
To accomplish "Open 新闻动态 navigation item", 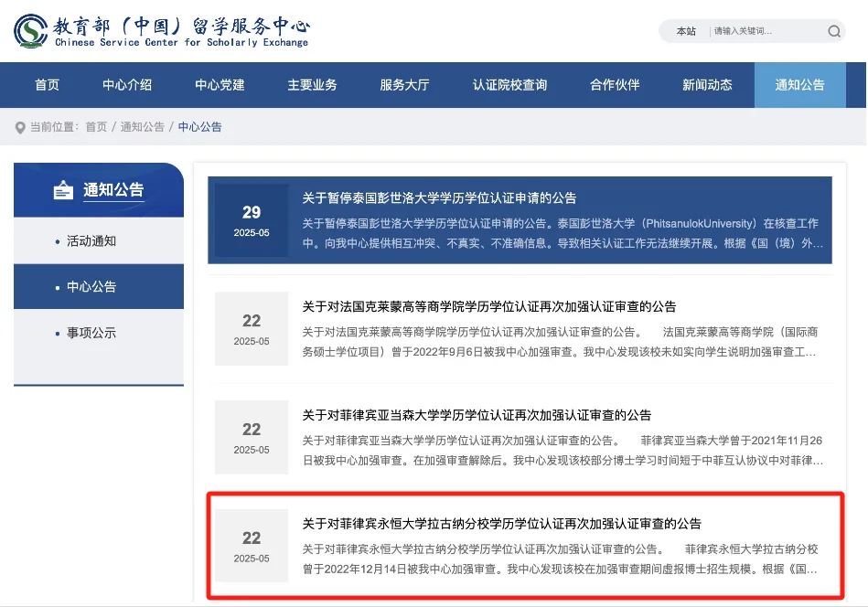I will [x=707, y=85].
